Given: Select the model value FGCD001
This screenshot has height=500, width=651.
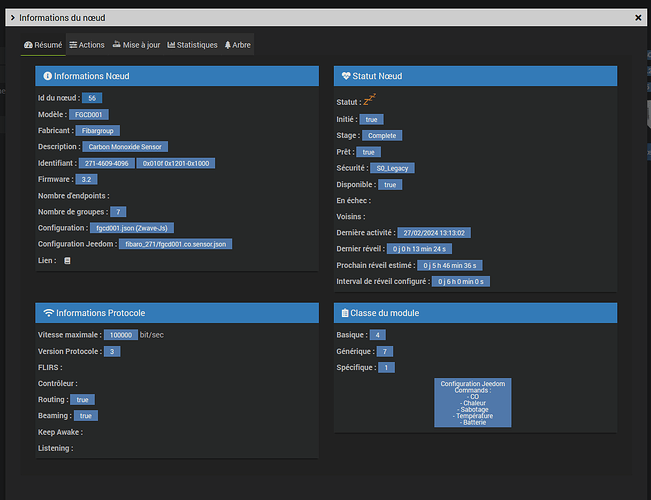Looking at the screenshot, I should click(x=89, y=115).
